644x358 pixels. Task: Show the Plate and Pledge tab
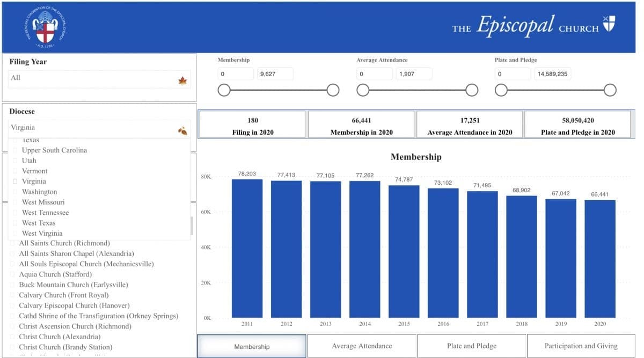(x=472, y=346)
